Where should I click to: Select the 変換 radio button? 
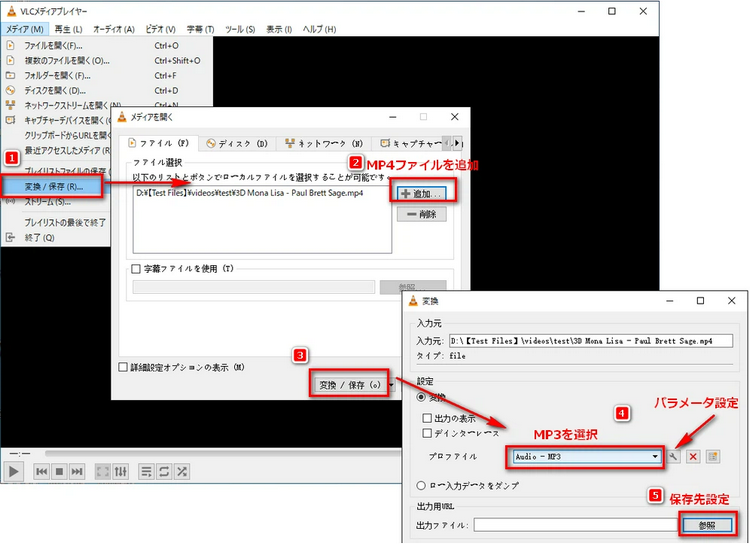click(x=421, y=397)
